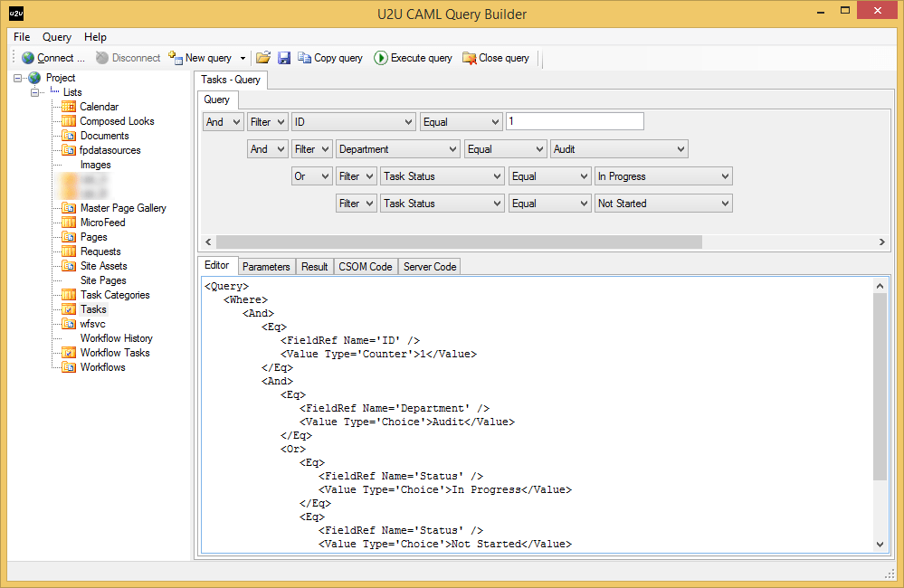Select the Images list item
This screenshot has width=904, height=588.
[x=95, y=165]
